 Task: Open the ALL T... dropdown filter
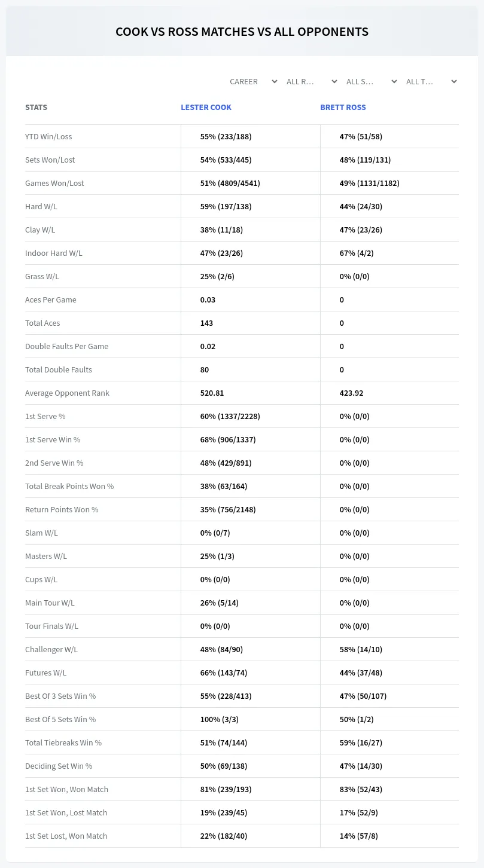pos(431,81)
